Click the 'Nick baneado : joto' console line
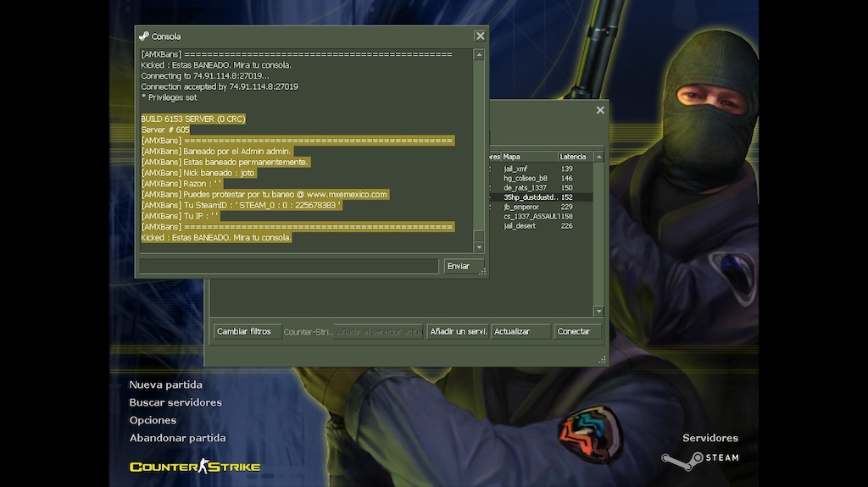This screenshot has height=487, width=868. coord(198,174)
